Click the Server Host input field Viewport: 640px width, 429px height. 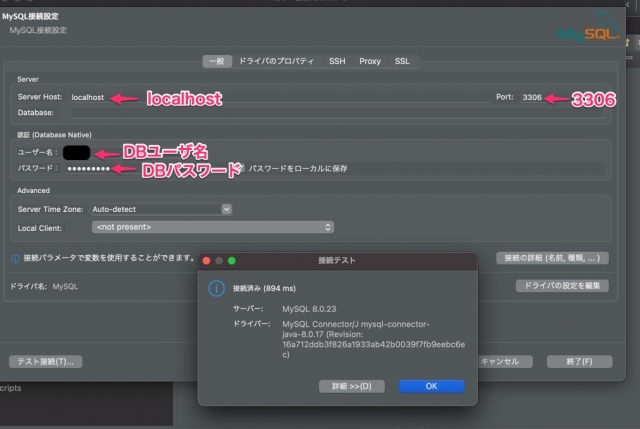pos(280,97)
